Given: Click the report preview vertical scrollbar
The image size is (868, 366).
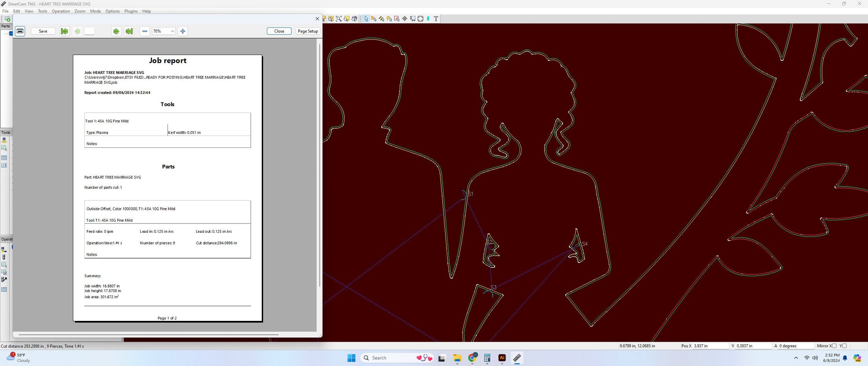Looking at the screenshot, I should 319,165.
